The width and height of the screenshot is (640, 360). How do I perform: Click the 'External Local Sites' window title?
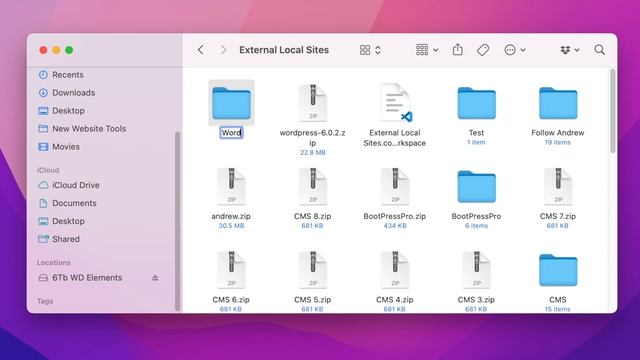(284, 50)
